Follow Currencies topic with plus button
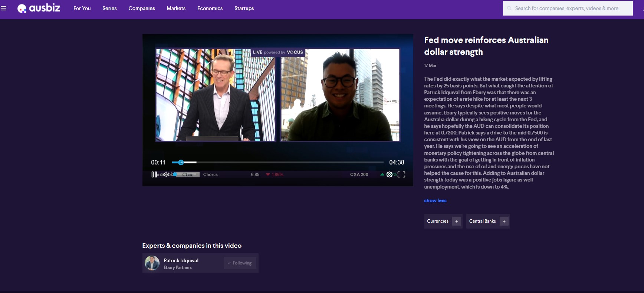644x293 pixels. click(457, 221)
